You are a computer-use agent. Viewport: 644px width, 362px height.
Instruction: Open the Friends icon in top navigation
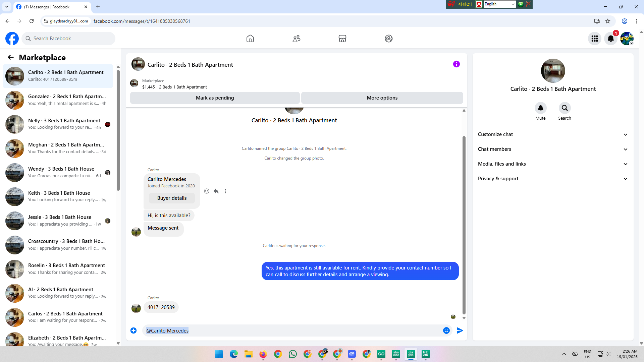(x=297, y=39)
